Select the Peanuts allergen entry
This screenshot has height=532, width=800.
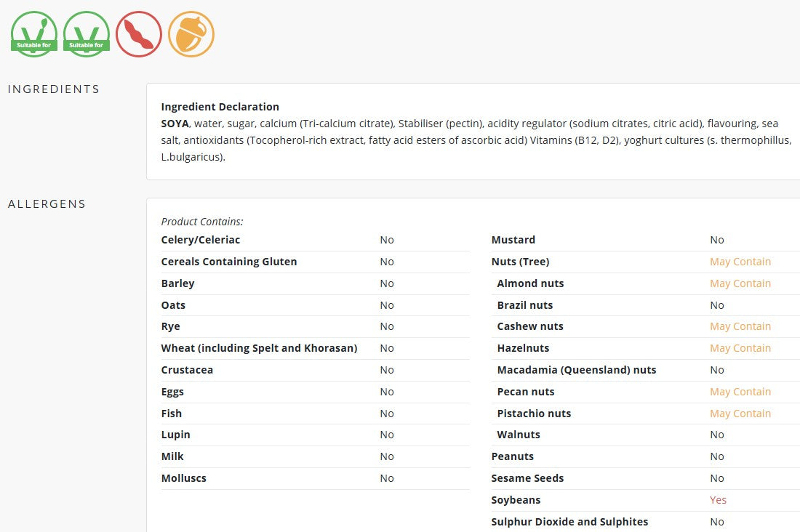[x=512, y=456]
